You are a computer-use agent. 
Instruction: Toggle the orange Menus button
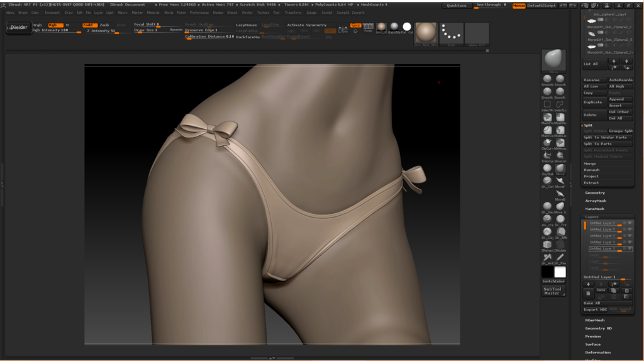tap(519, 6)
